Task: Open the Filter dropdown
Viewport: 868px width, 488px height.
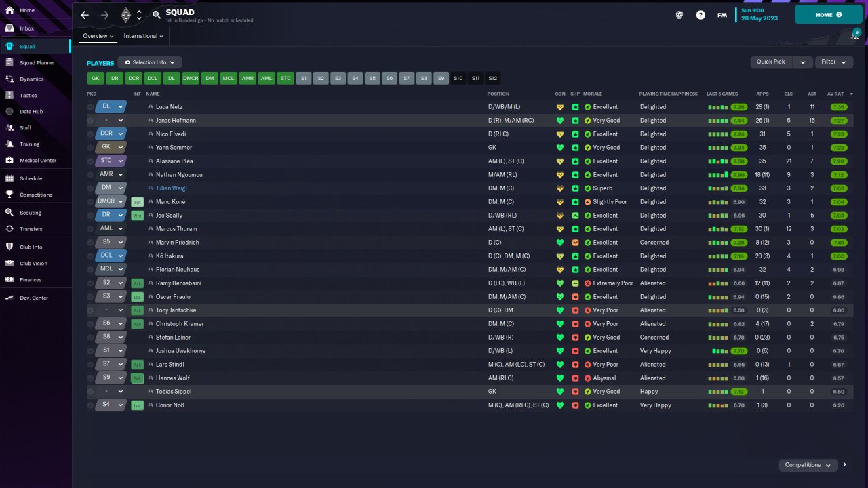Action: tap(833, 62)
